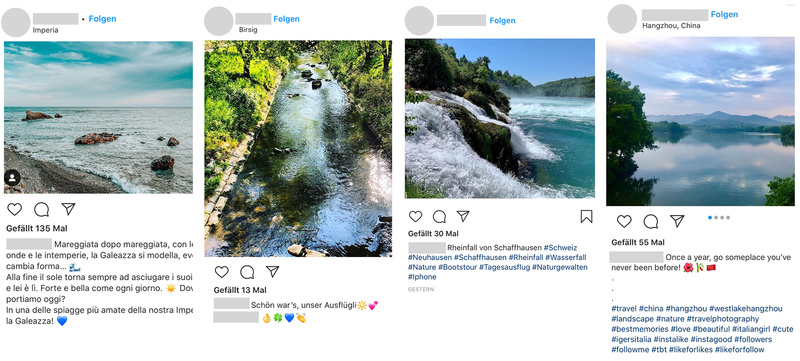This screenshot has width=800, height=361.
Task: Share the Imperia post via paper plane icon
Action: 68,209
